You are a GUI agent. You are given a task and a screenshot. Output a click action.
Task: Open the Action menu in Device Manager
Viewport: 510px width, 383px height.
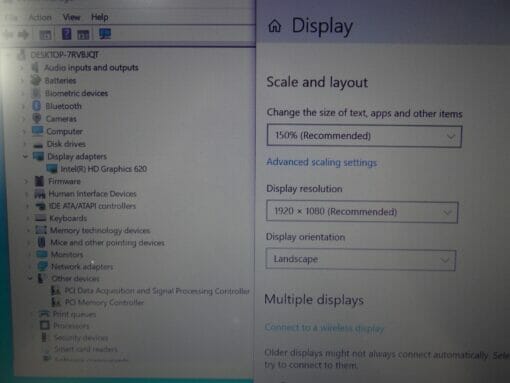tap(40, 17)
